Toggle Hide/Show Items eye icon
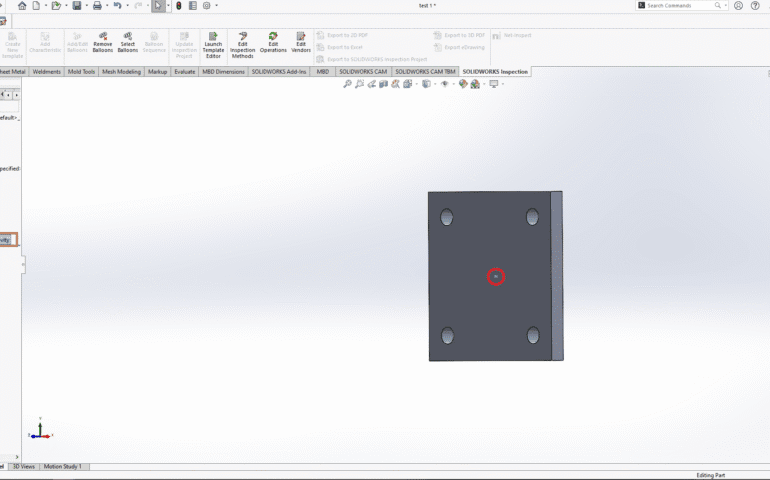 (x=444, y=84)
